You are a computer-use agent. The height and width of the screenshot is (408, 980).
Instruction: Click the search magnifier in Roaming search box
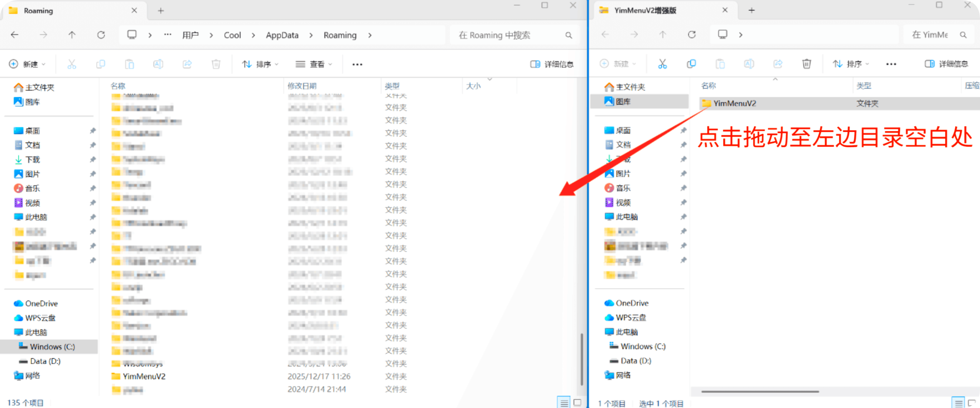click(569, 35)
